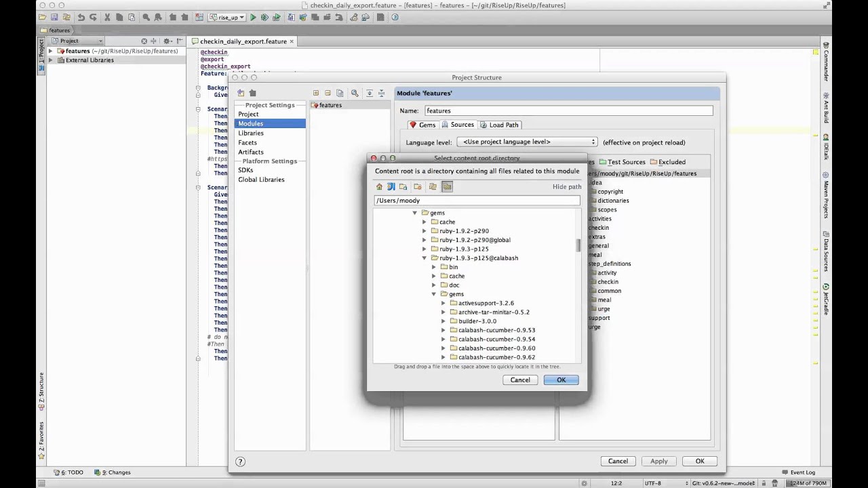Image resolution: width=868 pixels, height=488 pixels.
Task: Expand the features module in Project panel
Action: [50, 51]
